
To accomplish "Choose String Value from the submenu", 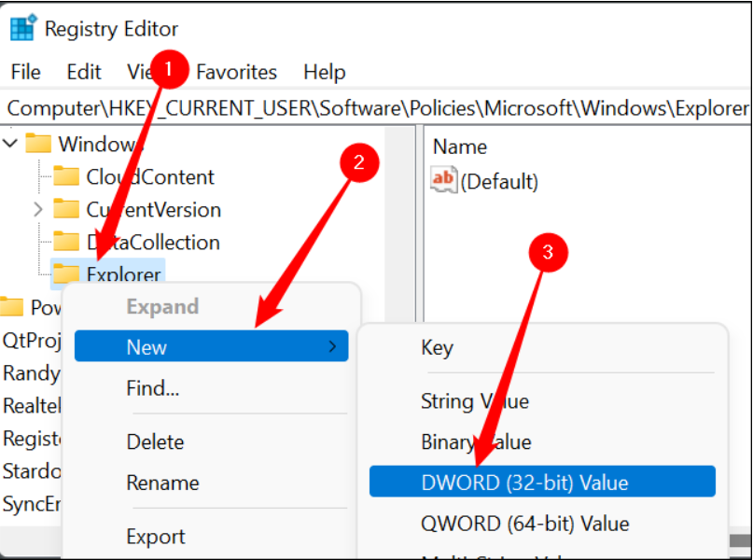I will coord(476,400).
